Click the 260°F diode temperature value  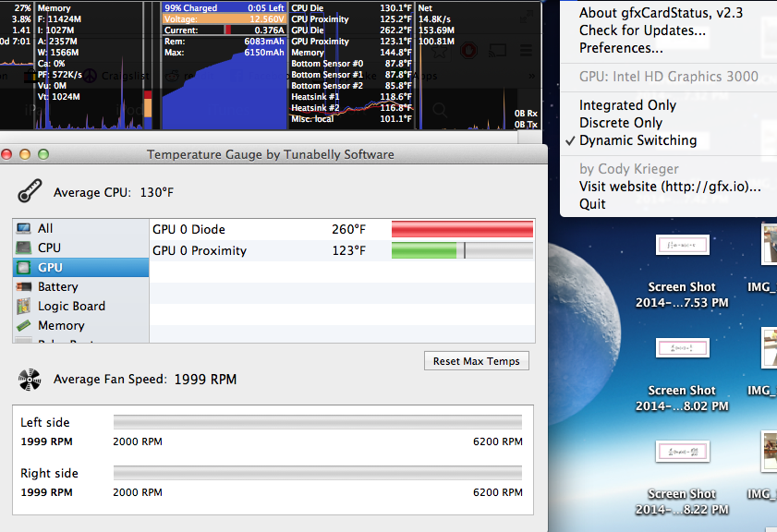click(348, 229)
